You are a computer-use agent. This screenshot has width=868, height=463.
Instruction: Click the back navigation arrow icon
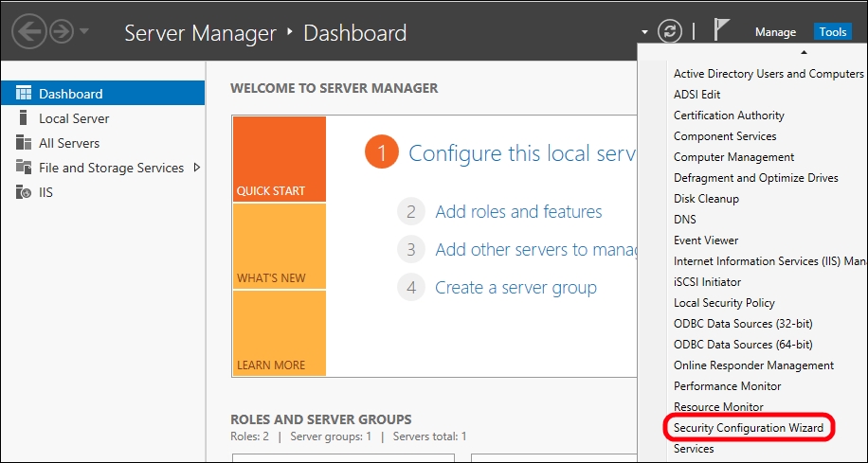coord(30,32)
